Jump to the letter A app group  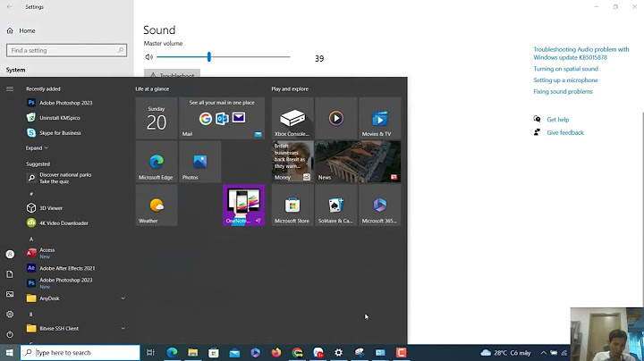click(x=31, y=239)
